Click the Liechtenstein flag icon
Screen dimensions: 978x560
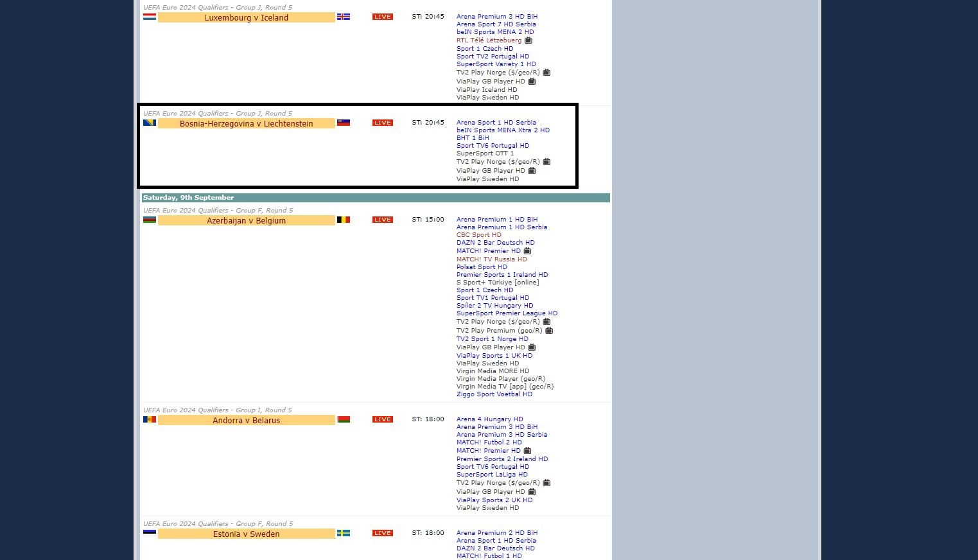point(344,123)
